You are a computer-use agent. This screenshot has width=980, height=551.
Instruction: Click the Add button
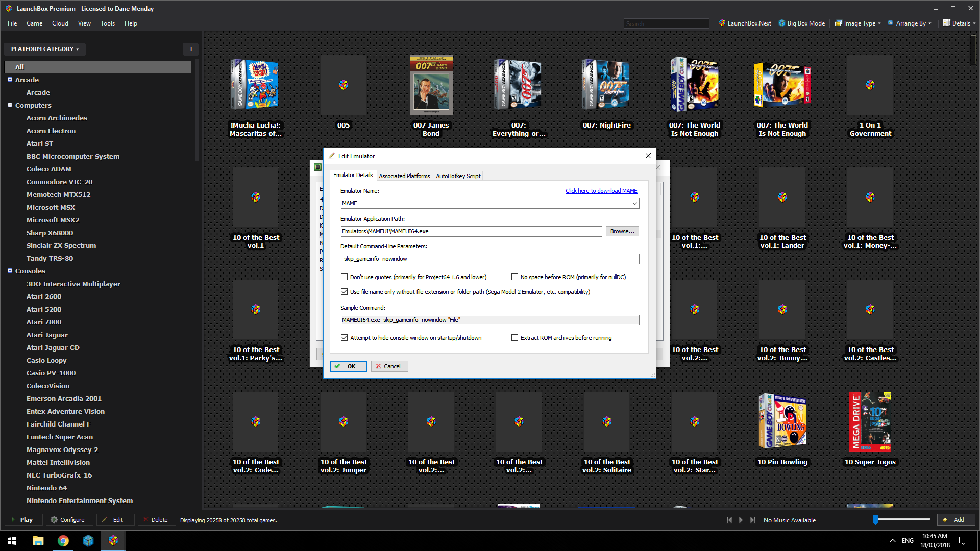[956, 520]
